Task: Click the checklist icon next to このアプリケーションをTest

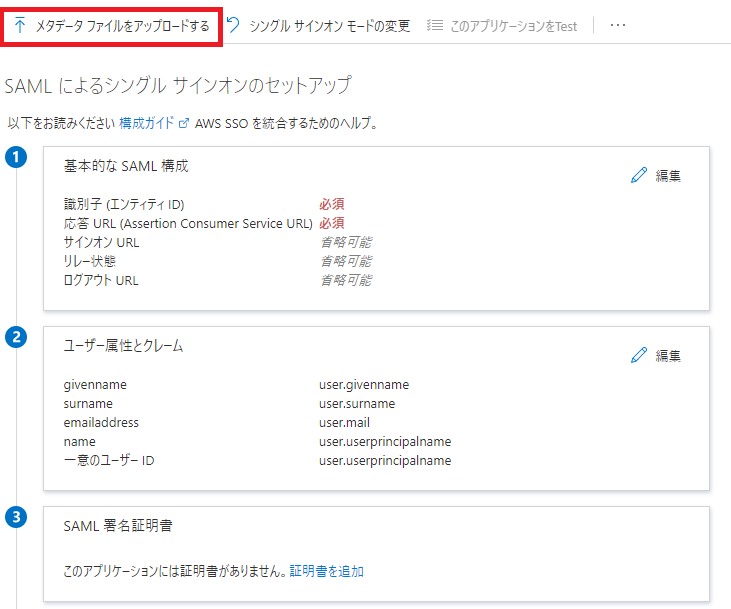Action: [435, 25]
